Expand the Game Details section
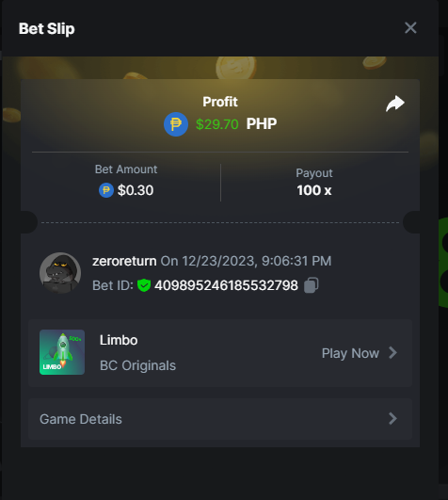 coord(220,419)
